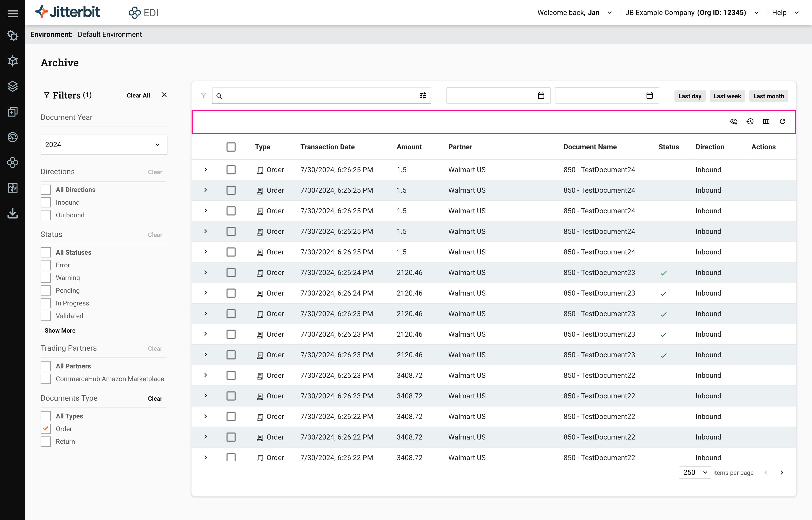Click the add-document plus sidebar icon

coord(12,112)
